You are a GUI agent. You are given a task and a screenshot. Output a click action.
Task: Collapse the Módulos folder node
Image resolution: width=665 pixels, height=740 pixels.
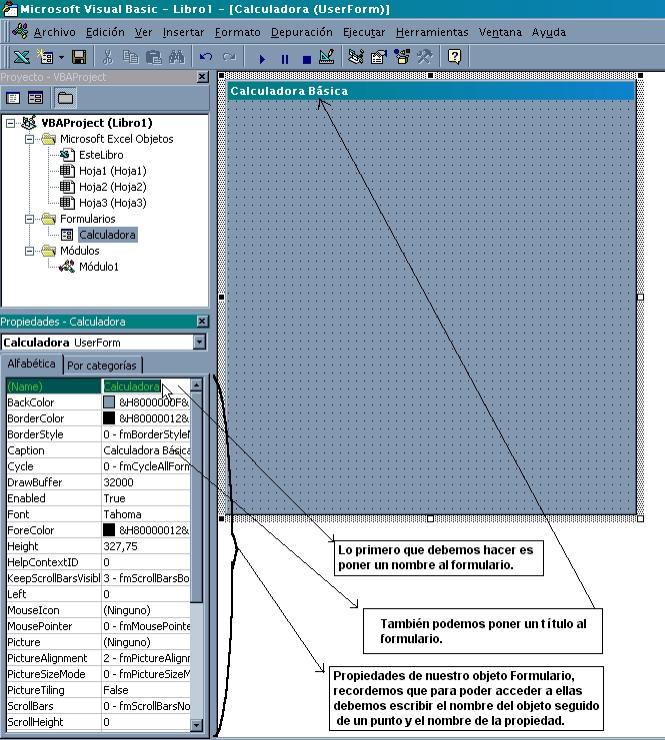tap(31, 251)
